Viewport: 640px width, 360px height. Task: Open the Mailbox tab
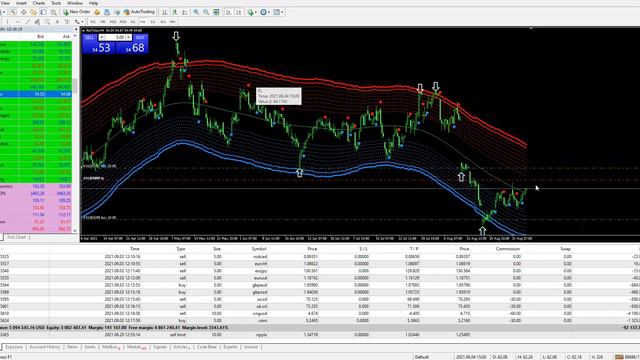pyautogui.click(x=111, y=347)
